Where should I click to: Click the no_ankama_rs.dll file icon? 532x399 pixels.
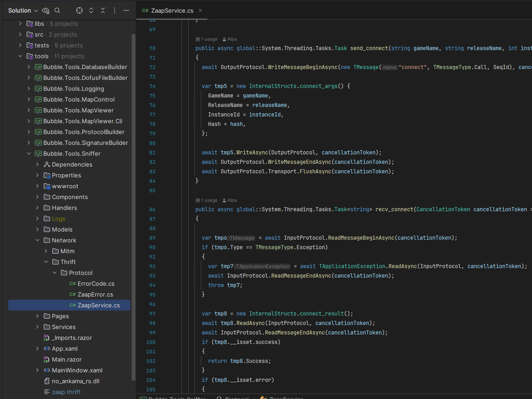[47, 381]
